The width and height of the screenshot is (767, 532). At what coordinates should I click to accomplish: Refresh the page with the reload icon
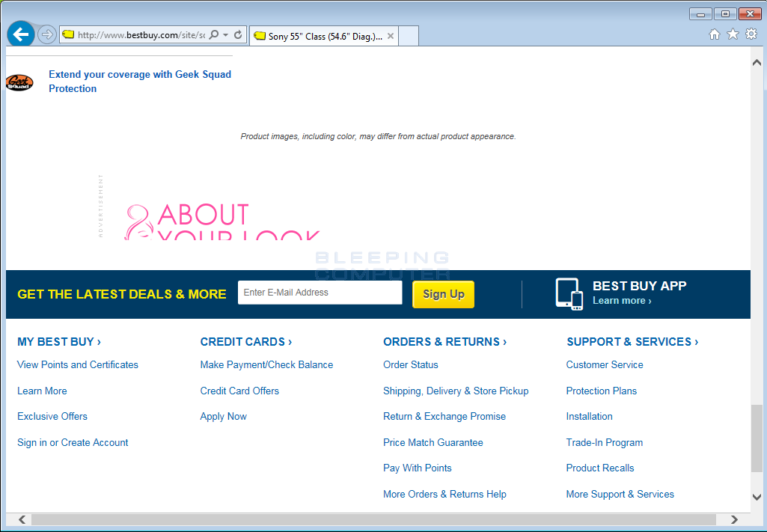(238, 34)
